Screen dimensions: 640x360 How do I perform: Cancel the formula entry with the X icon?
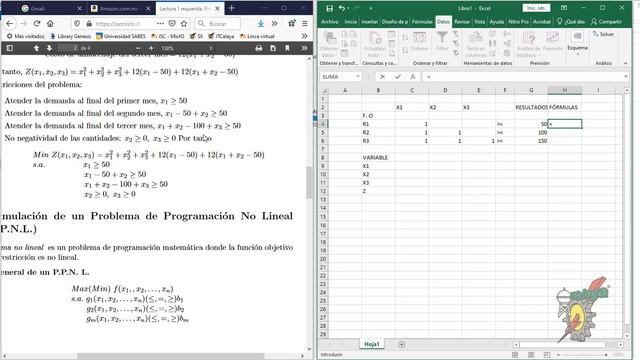[382, 76]
